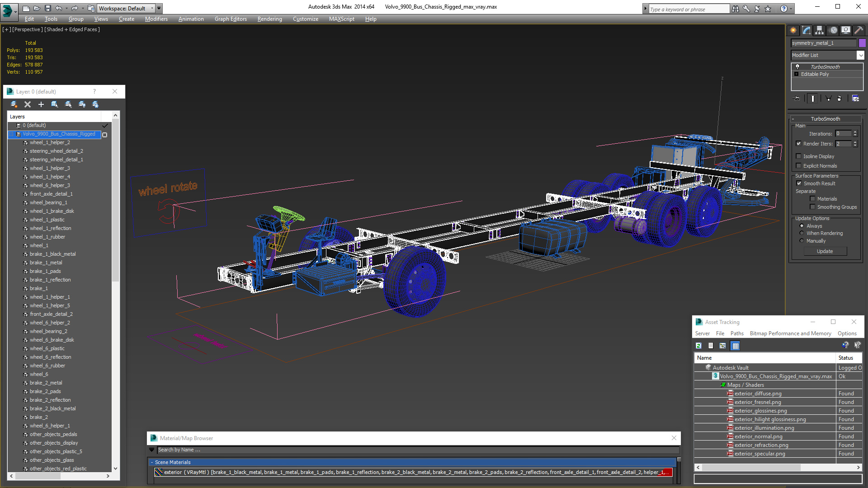This screenshot has width=868, height=488.
Task: Create a new layer in Layer dialog
Action: click(14, 104)
